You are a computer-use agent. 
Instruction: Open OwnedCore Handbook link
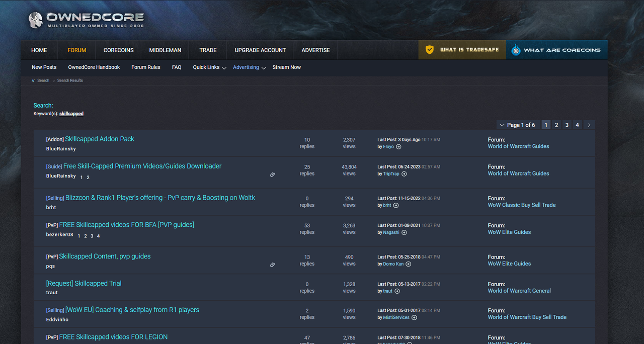pyautogui.click(x=94, y=67)
